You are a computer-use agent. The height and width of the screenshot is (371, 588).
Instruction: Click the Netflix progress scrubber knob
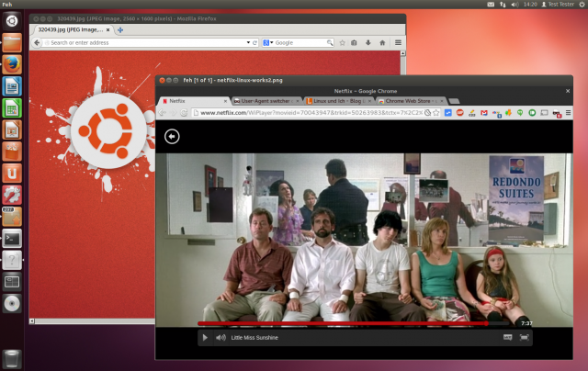click(x=487, y=323)
